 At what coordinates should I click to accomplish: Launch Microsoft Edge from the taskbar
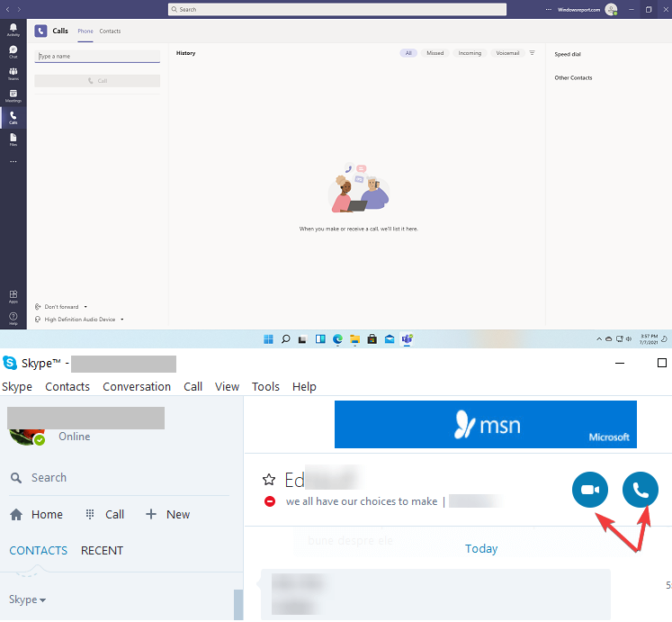337,339
